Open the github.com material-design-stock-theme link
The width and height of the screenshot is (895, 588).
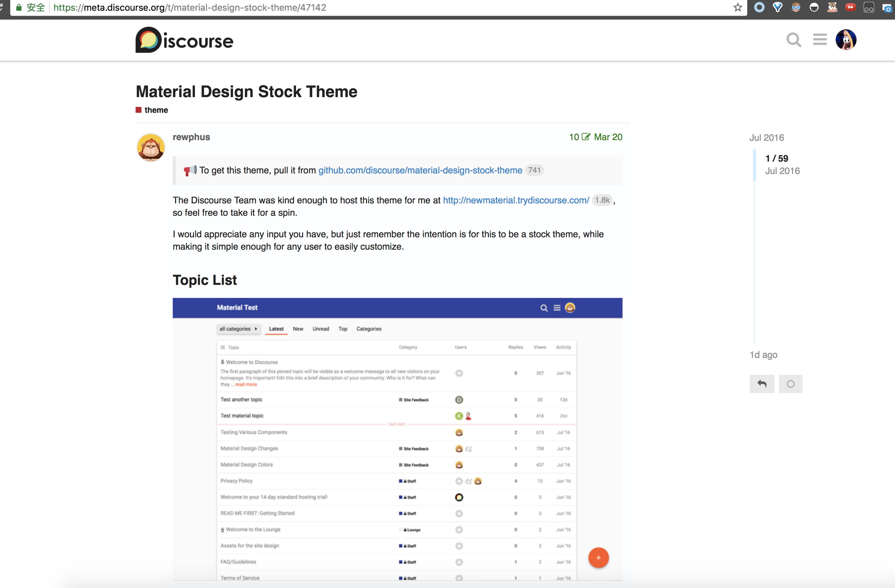(420, 170)
